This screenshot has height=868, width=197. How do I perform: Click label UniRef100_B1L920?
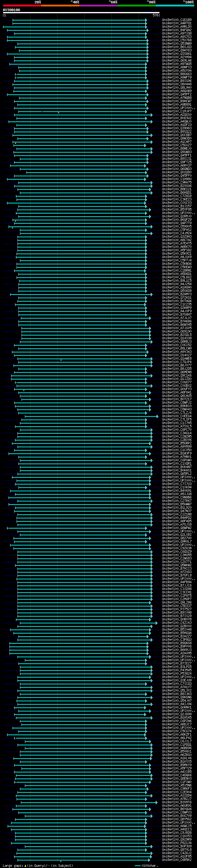177,507
